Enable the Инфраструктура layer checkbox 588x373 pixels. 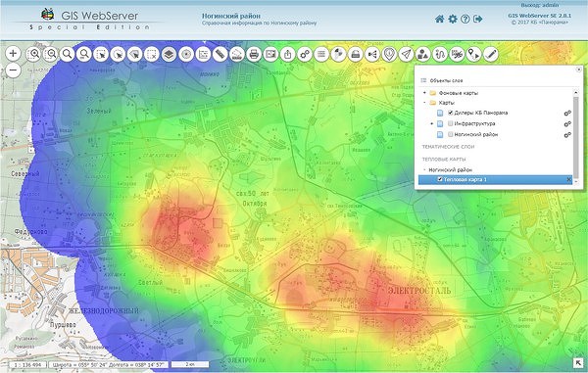click(x=451, y=123)
